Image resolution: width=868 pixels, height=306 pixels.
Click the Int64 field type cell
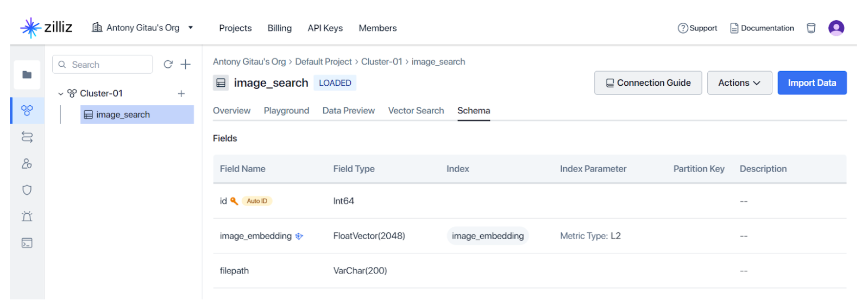pos(344,201)
